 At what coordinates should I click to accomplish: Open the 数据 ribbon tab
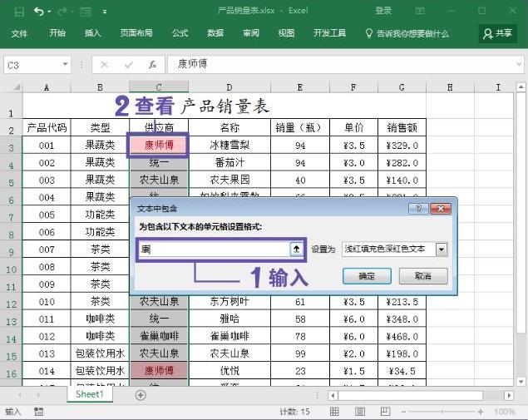215,33
